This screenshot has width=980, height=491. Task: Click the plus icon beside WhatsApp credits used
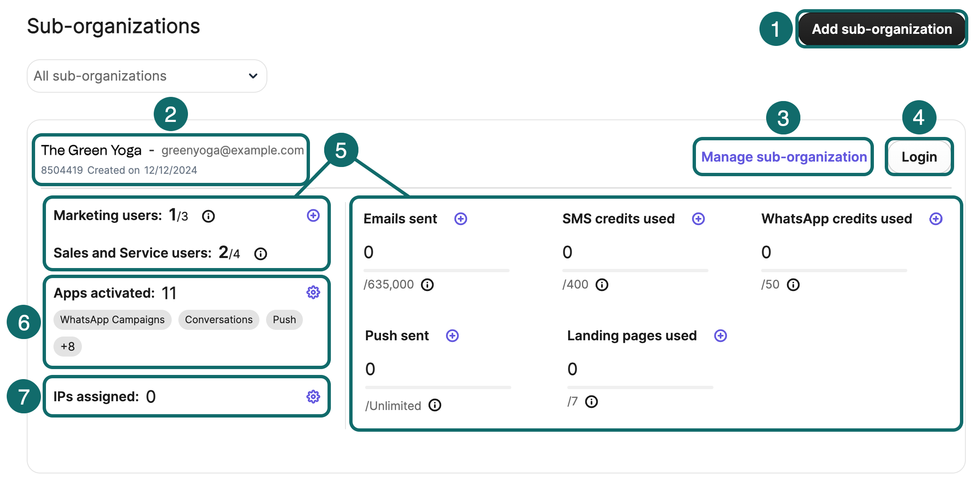point(936,219)
